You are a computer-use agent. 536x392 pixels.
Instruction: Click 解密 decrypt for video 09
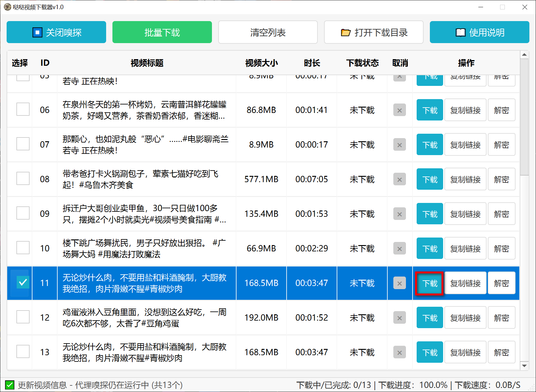pos(502,214)
